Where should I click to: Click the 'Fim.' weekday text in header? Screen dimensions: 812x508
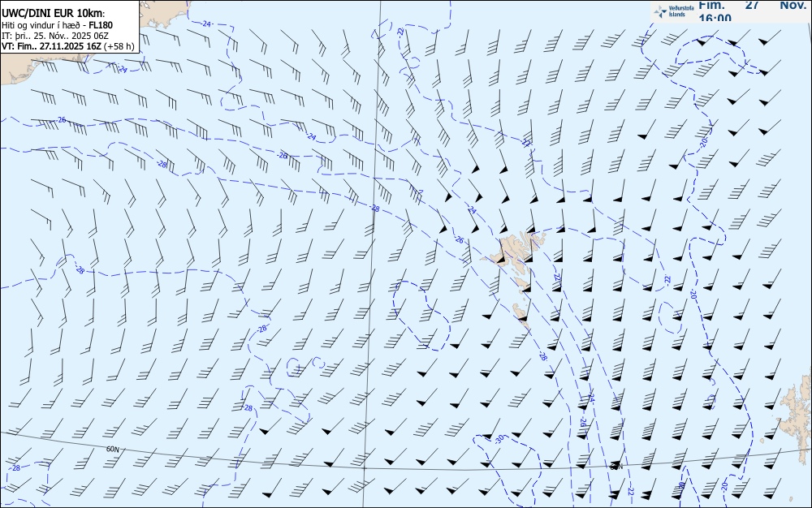(x=711, y=5)
